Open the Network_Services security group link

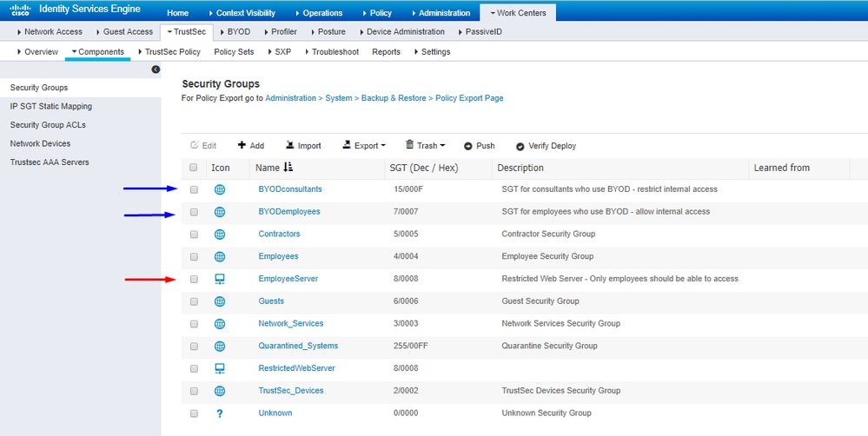(x=290, y=323)
